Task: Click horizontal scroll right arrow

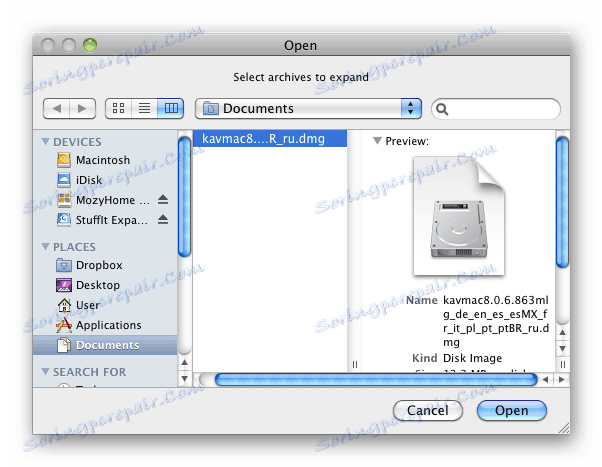Action: pos(562,380)
